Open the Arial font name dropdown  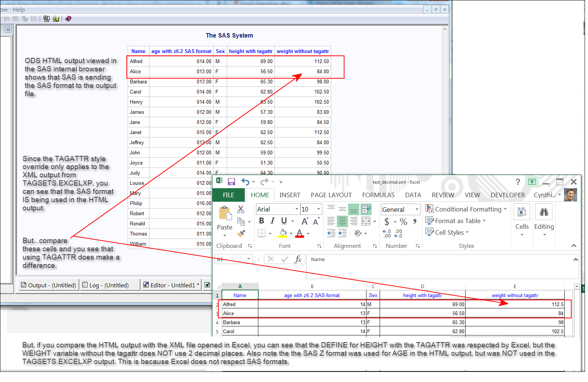click(x=297, y=209)
